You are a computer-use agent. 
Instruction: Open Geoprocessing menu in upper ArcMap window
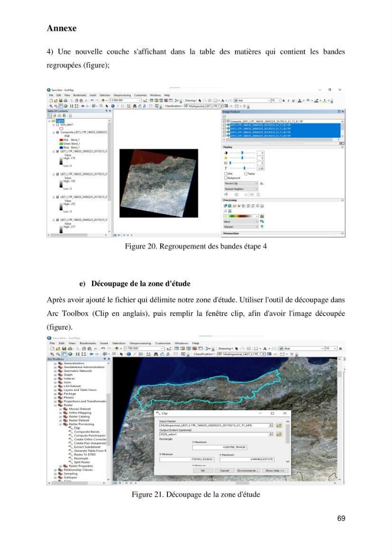coord(122,95)
